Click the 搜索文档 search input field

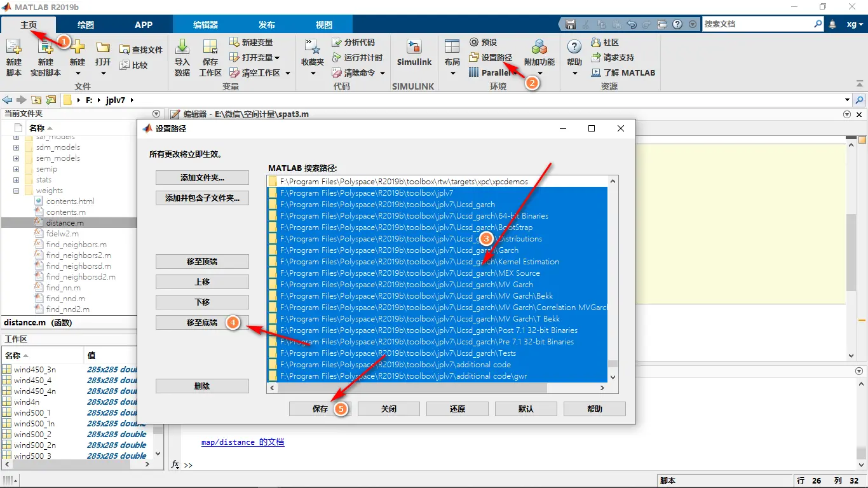coord(757,24)
